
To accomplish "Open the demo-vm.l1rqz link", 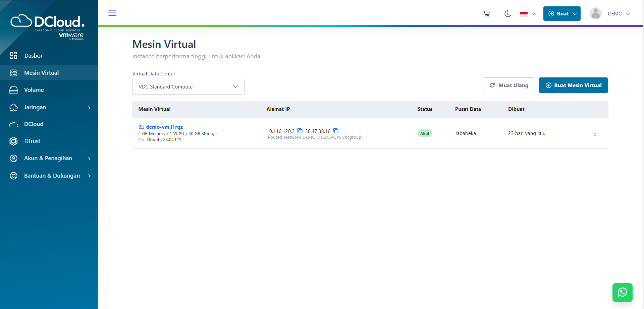I will (x=164, y=127).
